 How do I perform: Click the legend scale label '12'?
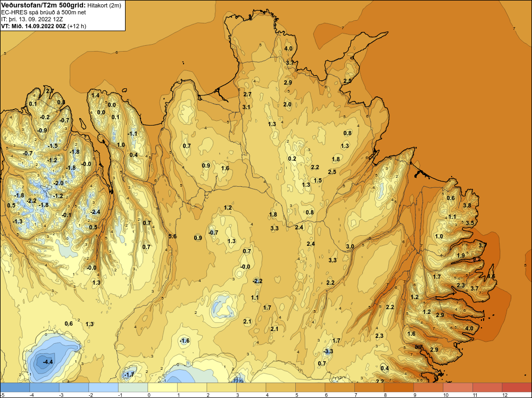point(504,395)
